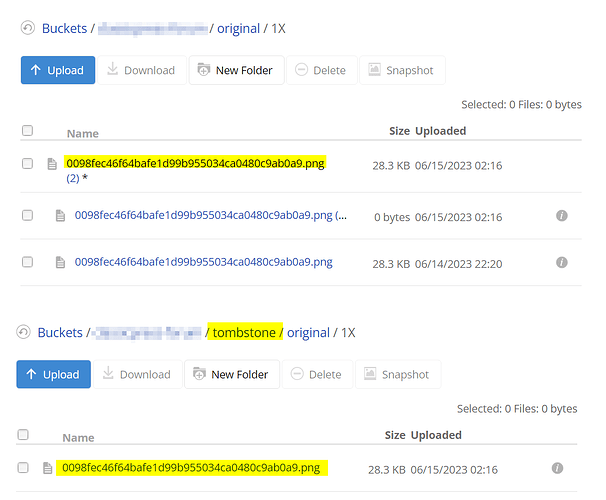This screenshot has width=606, height=500.
Task: Open highlighted png file in tombstone folder
Action: (x=191, y=468)
